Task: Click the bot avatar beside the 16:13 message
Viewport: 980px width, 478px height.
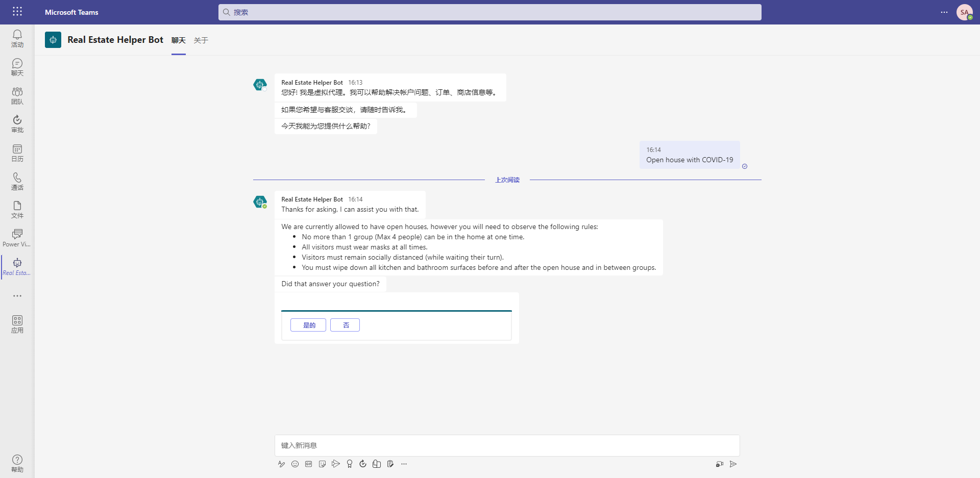Action: (260, 85)
